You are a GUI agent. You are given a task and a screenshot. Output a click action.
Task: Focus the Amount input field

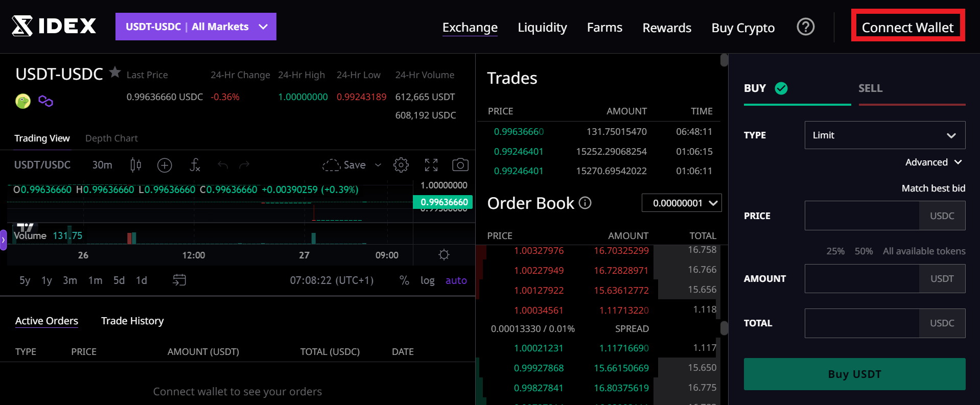[x=862, y=278]
